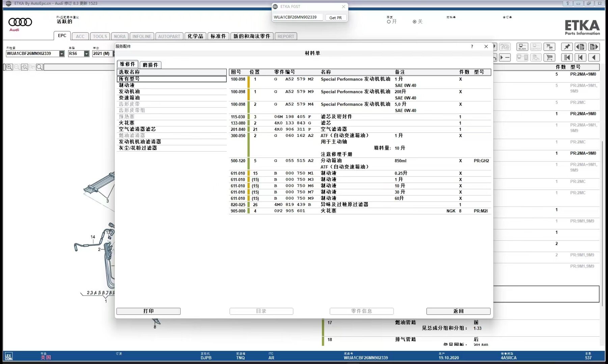The height and width of the screenshot is (364, 608).
Task: Open the ELSA connection toolbar icon
Action: (522, 47)
